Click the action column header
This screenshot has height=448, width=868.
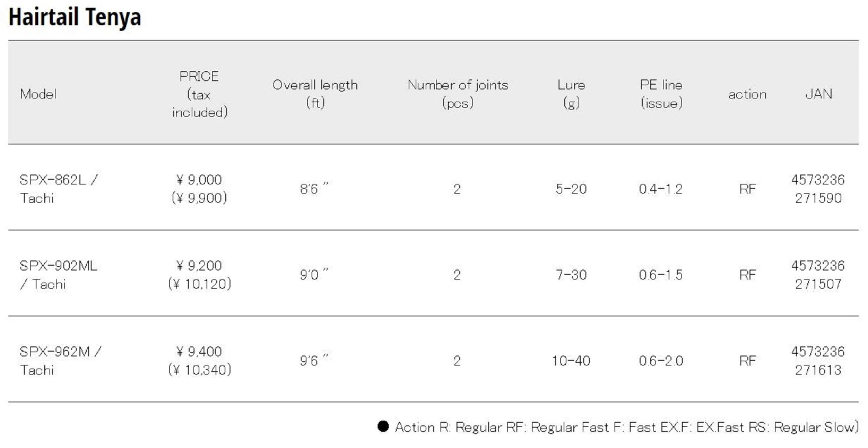pos(747,94)
